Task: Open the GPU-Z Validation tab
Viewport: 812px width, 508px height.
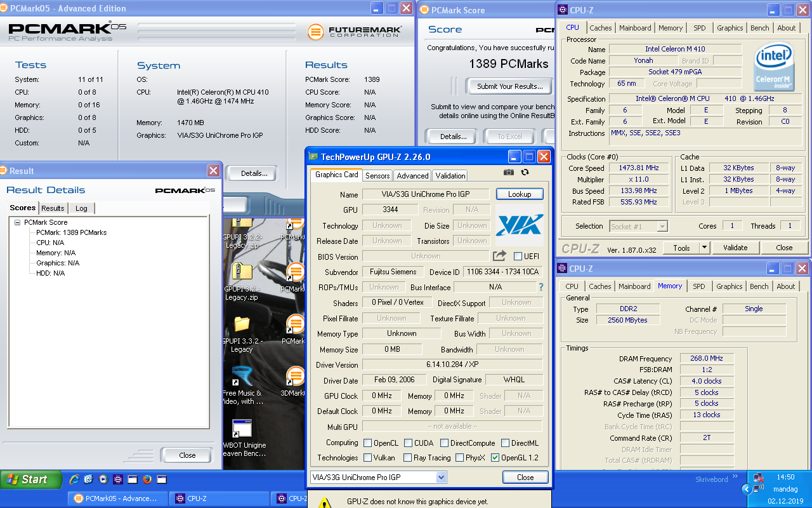Action: (450, 175)
